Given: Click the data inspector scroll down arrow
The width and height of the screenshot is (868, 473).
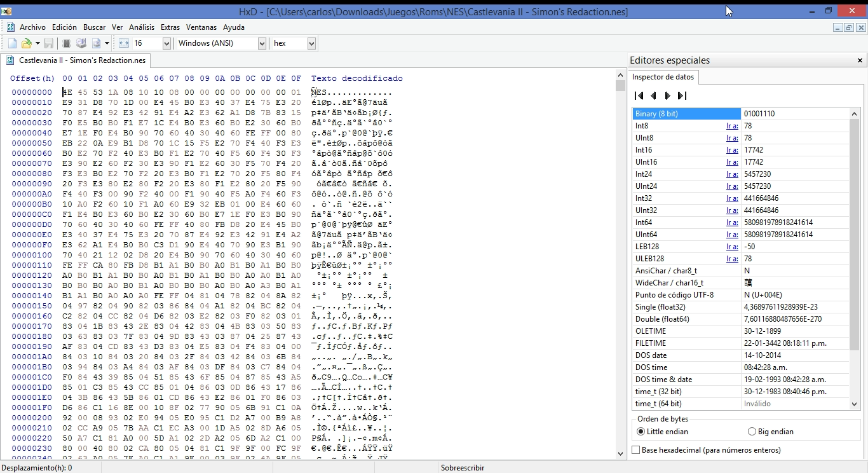Looking at the screenshot, I should (x=855, y=404).
